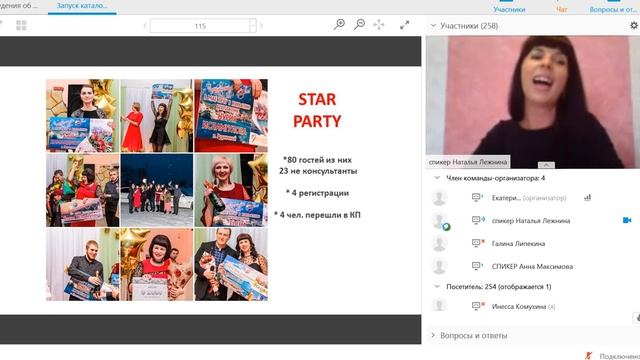Select participant спикер Наталья Лежнина in list
Image resolution: width=640 pixels, height=360 pixels.
tap(531, 220)
